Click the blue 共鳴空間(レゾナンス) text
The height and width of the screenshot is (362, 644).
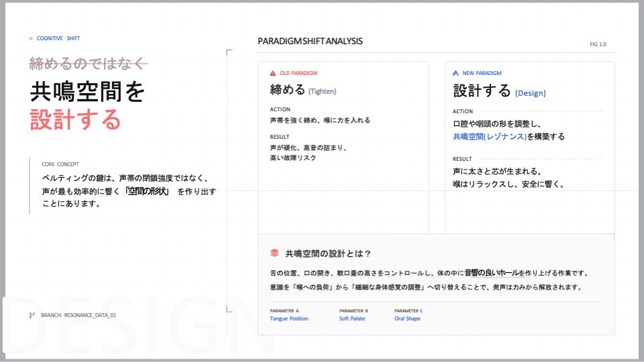click(490, 136)
